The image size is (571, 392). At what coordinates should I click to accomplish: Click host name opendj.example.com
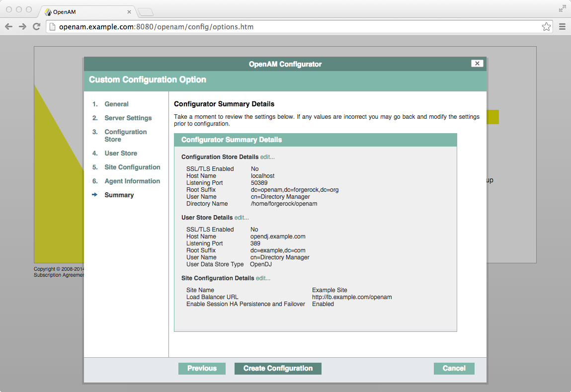[278, 236]
